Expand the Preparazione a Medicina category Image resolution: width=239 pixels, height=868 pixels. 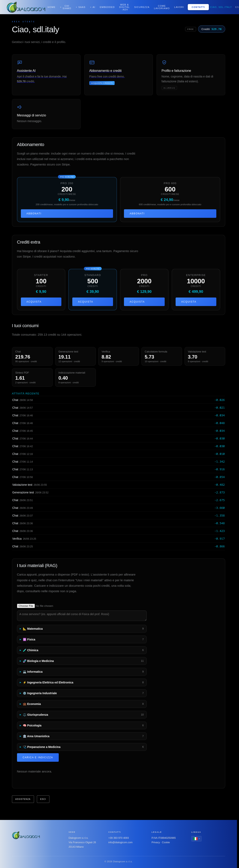(82, 747)
